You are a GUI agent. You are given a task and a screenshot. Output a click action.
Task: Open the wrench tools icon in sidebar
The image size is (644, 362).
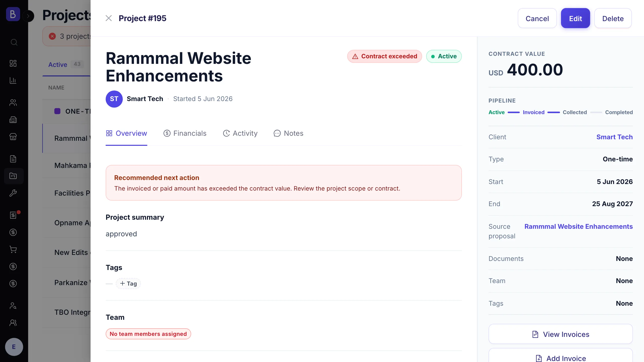click(13, 193)
